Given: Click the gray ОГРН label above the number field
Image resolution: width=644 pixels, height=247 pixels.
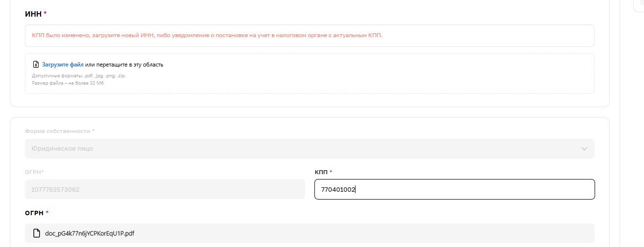Looking at the screenshot, I should [x=34, y=172].
